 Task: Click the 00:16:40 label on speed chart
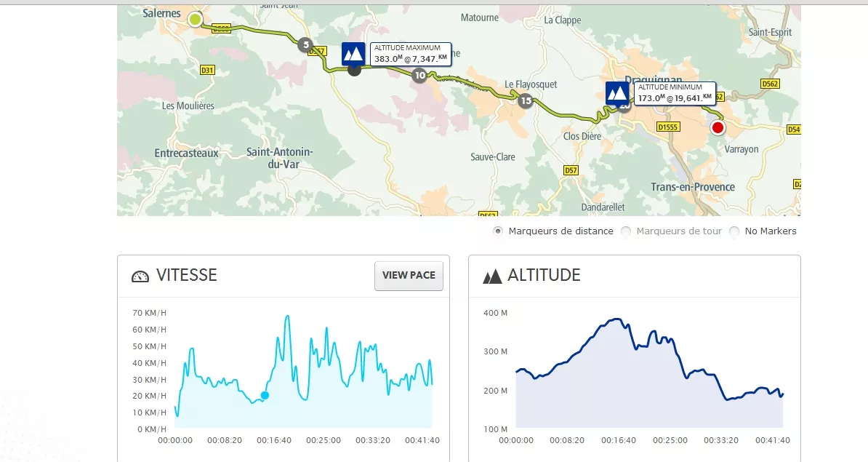274,440
